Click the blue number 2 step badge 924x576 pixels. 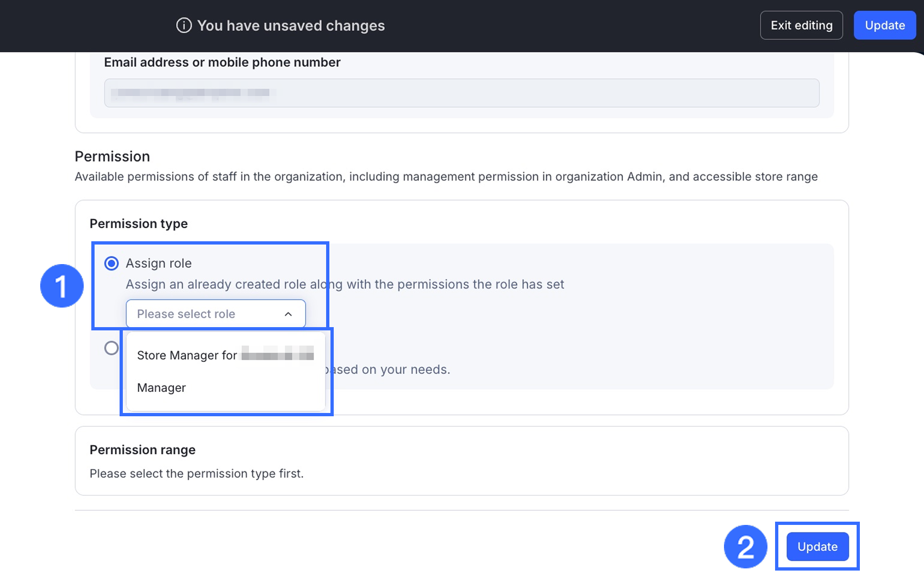point(745,547)
